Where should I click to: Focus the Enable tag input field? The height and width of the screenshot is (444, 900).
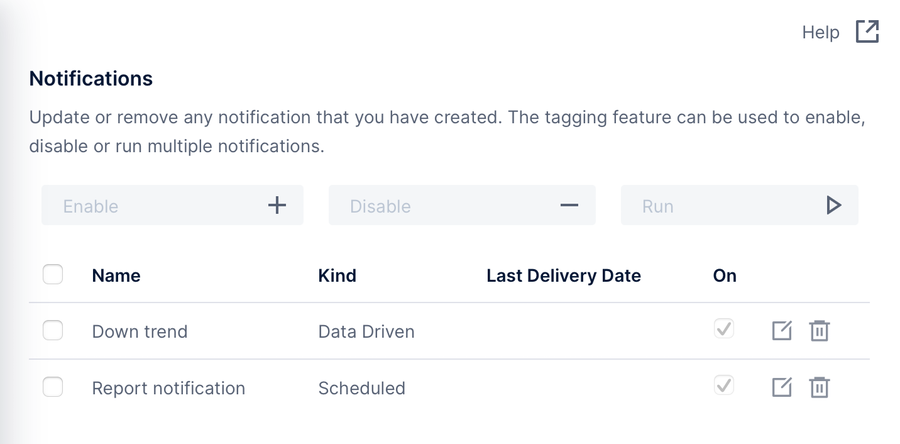(172, 205)
